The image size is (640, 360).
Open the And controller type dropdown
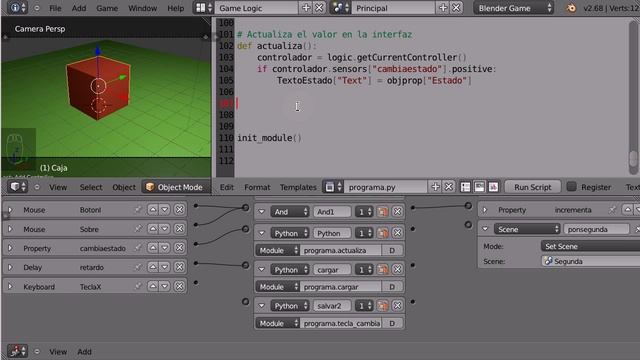click(290, 211)
